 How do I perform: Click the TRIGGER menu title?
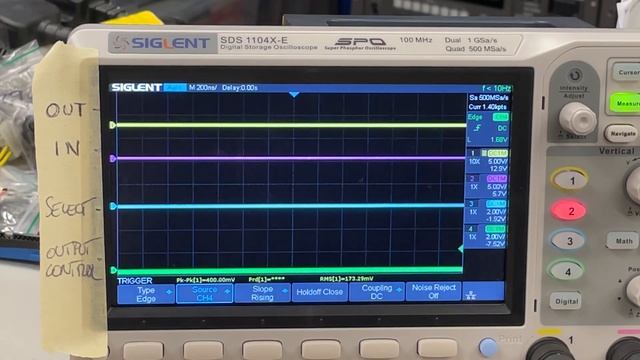point(135,281)
